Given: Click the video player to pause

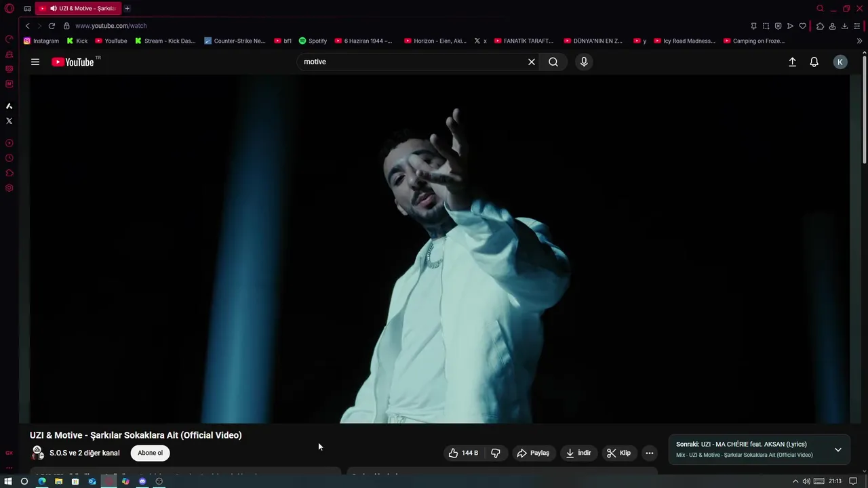Looking at the screenshot, I should tap(439, 249).
